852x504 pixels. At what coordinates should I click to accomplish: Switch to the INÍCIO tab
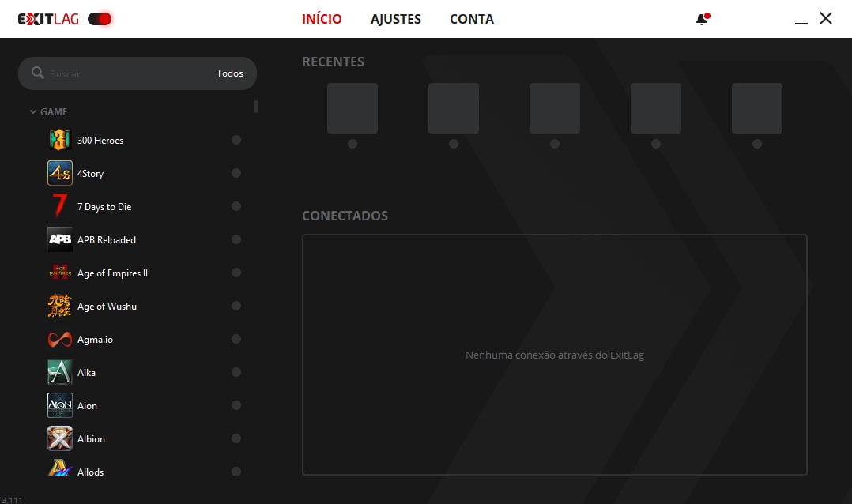[322, 19]
